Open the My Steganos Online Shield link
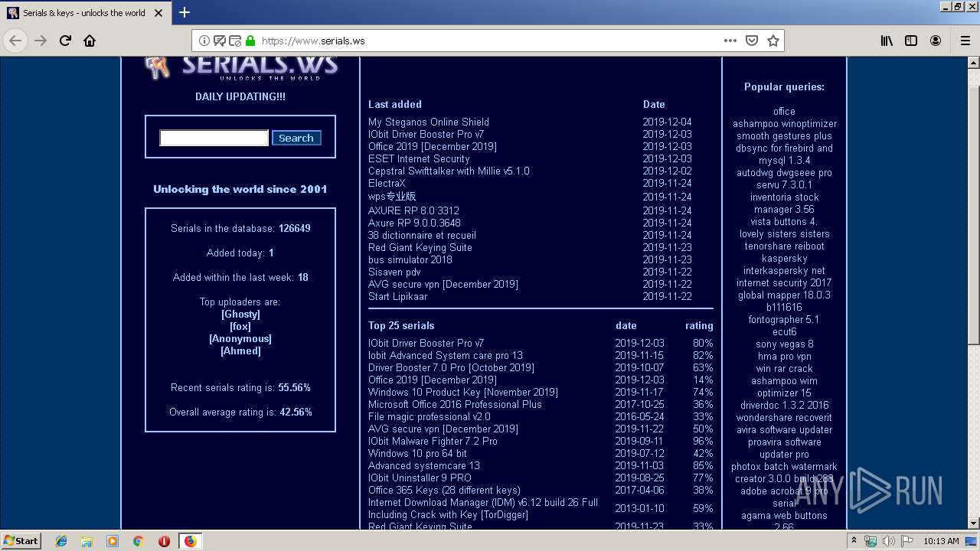 click(x=429, y=122)
